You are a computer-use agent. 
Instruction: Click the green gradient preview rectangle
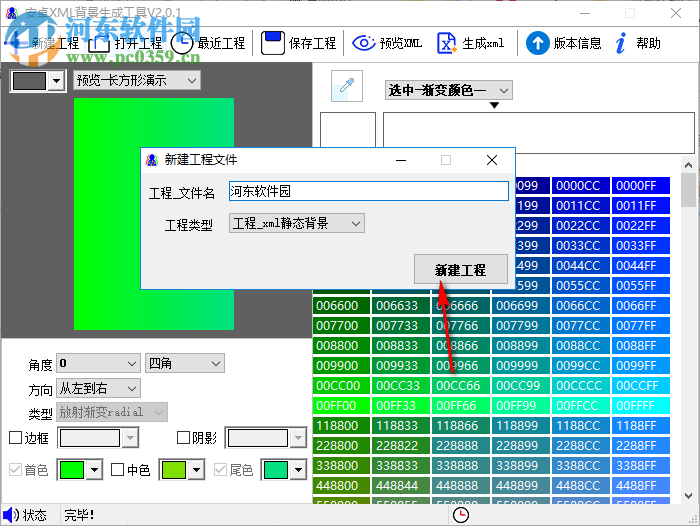pos(154,214)
